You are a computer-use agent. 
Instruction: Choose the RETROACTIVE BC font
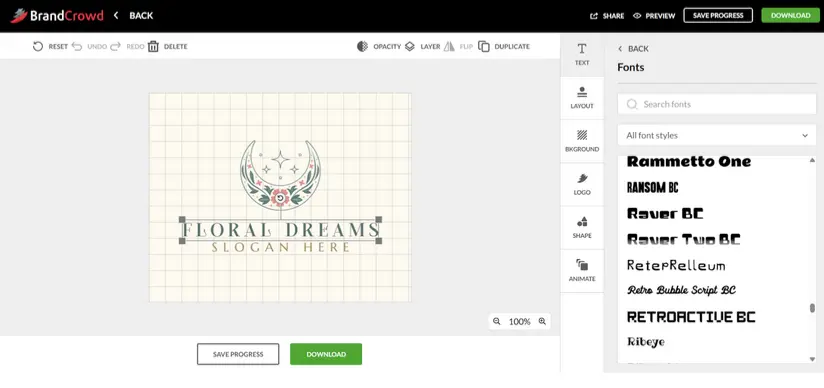pyautogui.click(x=691, y=316)
